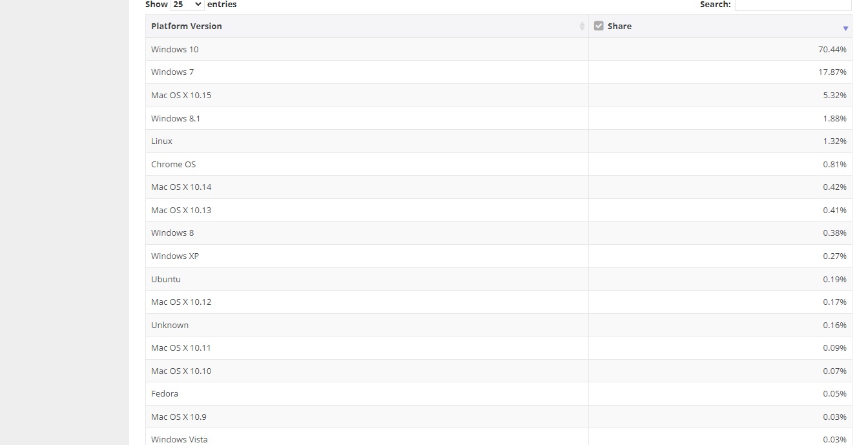The width and height of the screenshot is (868, 445).
Task: Click the 0.16% share value
Action: click(x=834, y=325)
